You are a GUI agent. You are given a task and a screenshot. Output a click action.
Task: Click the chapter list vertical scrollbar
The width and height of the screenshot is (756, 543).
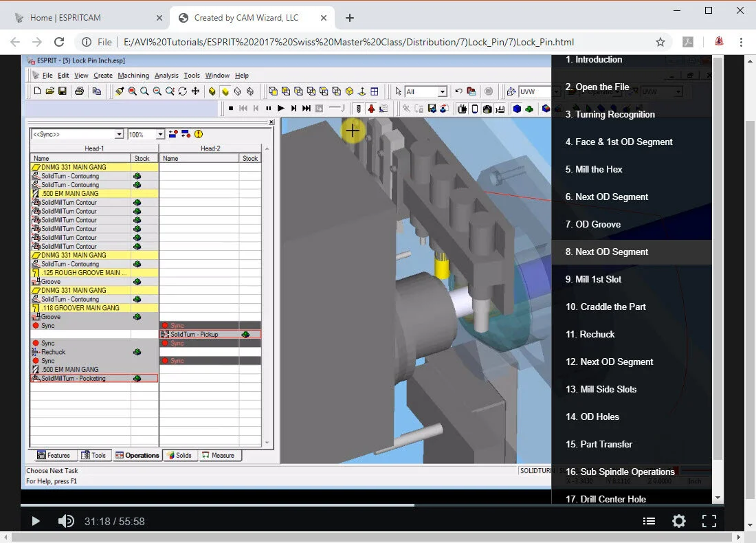pyautogui.click(x=718, y=258)
